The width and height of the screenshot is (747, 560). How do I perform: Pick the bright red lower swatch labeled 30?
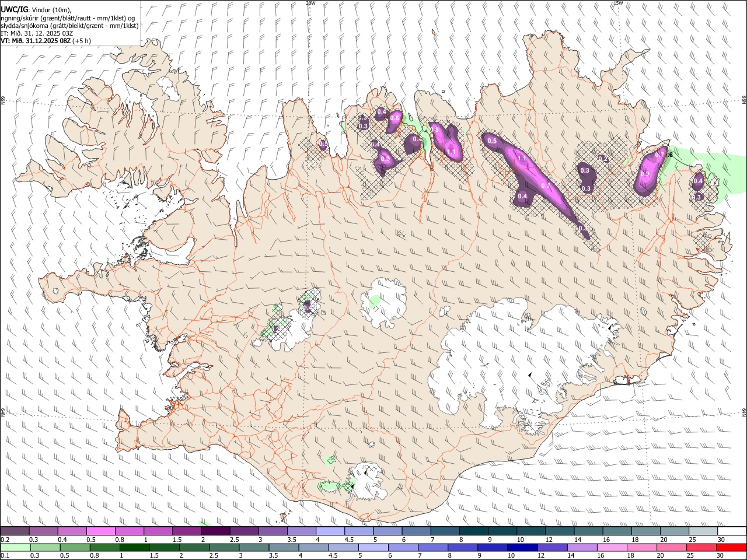(732, 547)
